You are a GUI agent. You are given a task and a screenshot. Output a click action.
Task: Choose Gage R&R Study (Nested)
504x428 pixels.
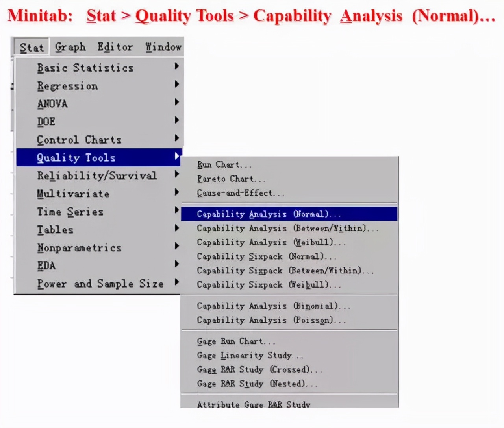[289, 384]
